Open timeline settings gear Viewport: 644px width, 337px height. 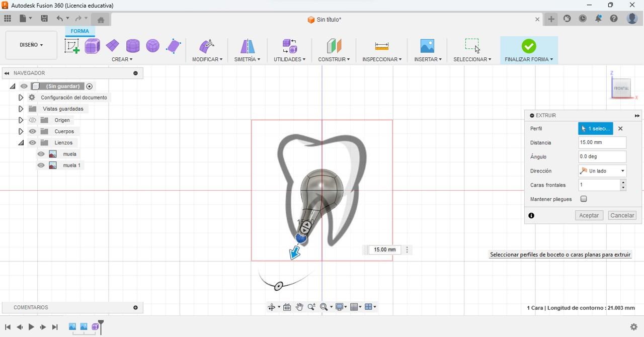point(633,327)
